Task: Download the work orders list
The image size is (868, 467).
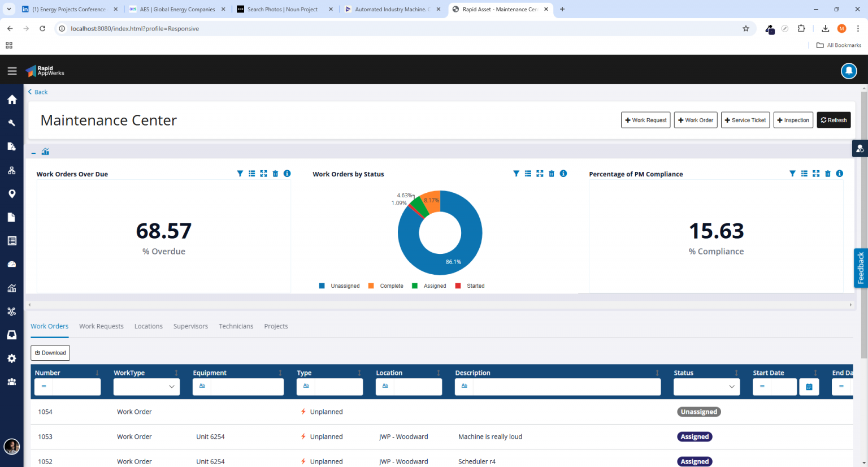Action: pos(50,353)
